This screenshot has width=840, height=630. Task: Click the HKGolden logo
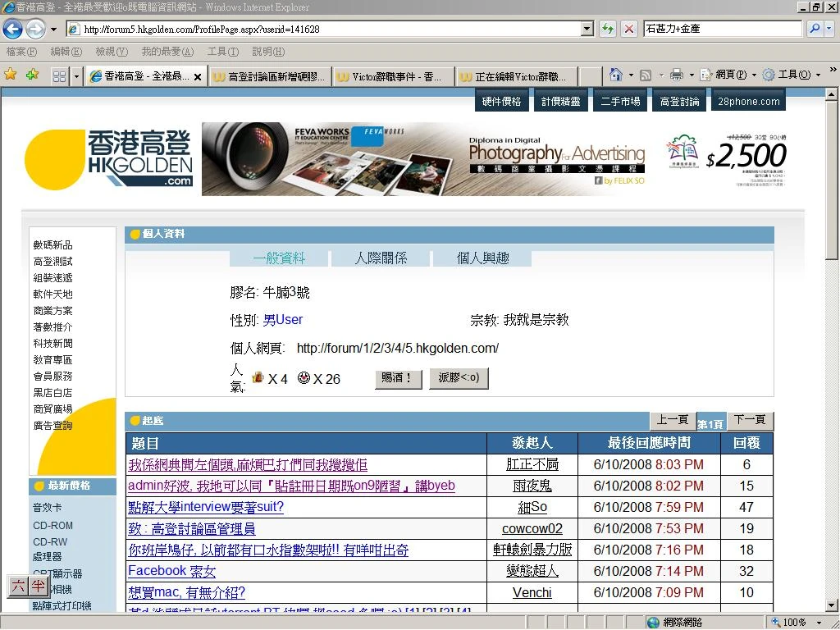[109, 158]
